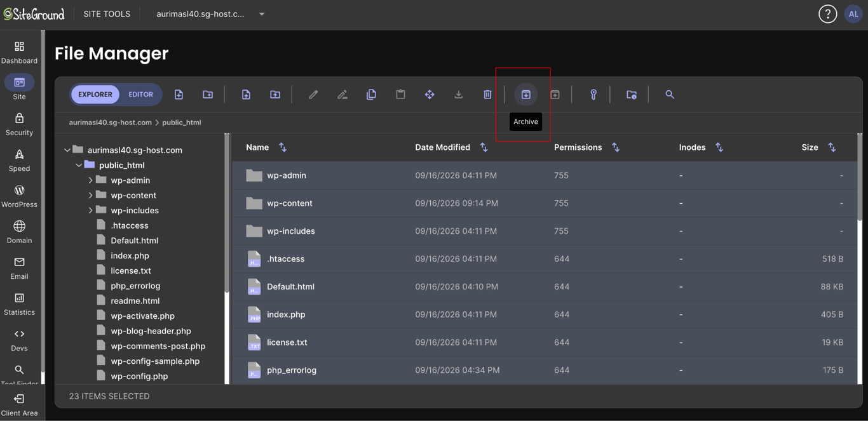
Task: Click the Change Permissions key icon
Action: tap(593, 95)
